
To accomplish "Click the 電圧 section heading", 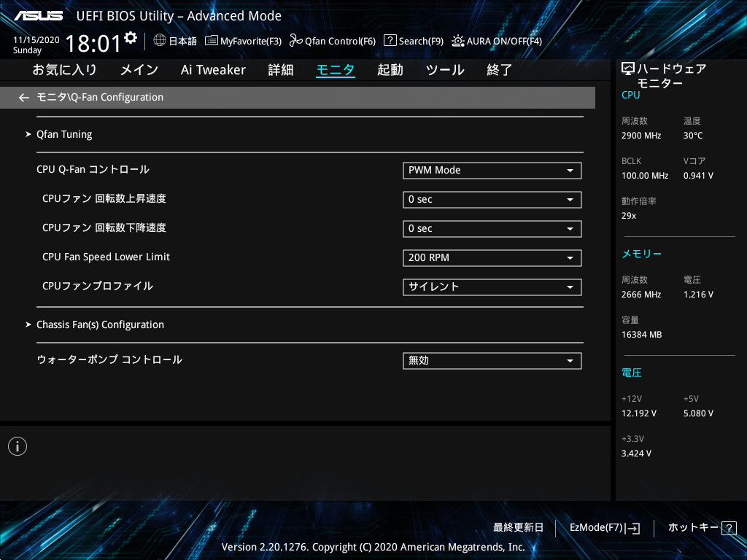I will (632, 373).
